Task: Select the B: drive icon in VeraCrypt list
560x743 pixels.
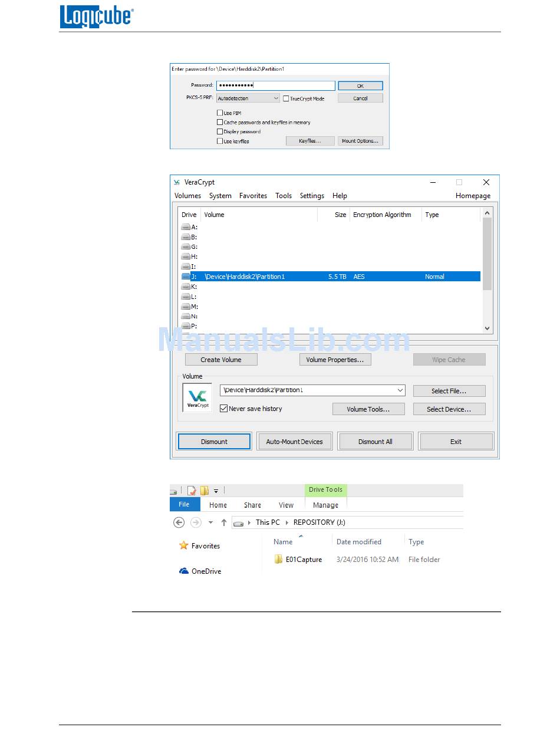Action: tap(186, 237)
